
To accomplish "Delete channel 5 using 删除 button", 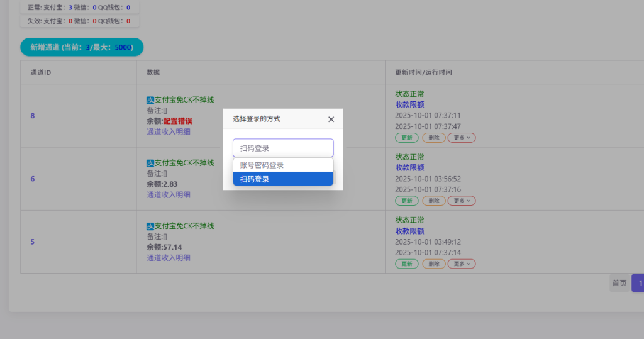I will coord(434,264).
